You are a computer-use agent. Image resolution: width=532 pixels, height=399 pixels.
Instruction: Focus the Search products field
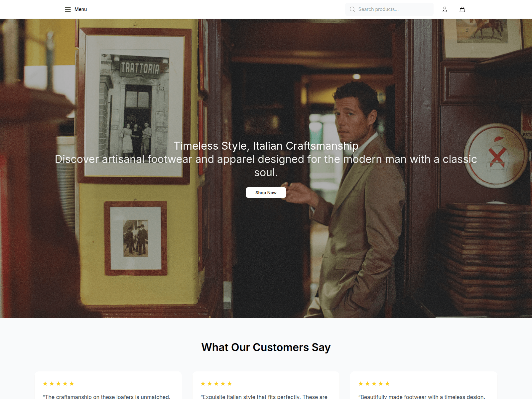click(389, 9)
